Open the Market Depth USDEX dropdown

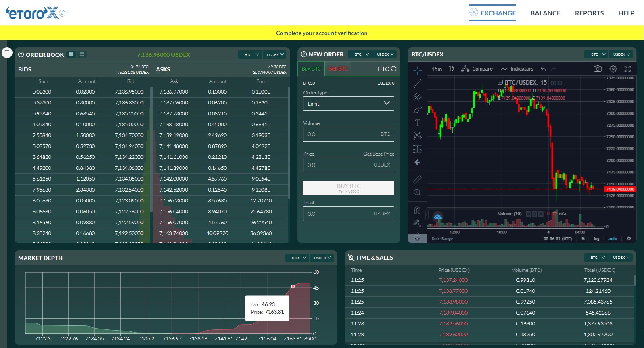[322, 258]
